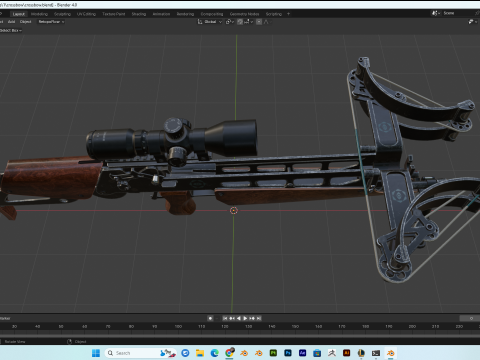This screenshot has height=360, width=480.
Task: Open the timeline Marker menu
Action: [x=5, y=318]
